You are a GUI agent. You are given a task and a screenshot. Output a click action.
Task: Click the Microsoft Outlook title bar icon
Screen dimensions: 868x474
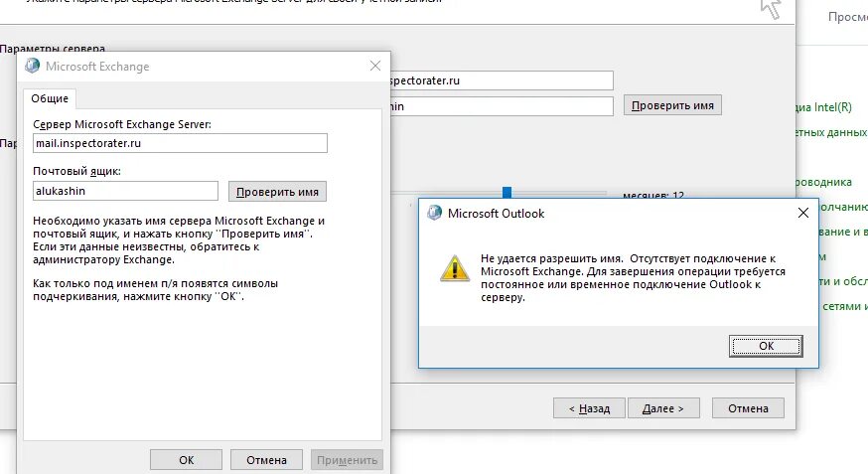click(435, 213)
